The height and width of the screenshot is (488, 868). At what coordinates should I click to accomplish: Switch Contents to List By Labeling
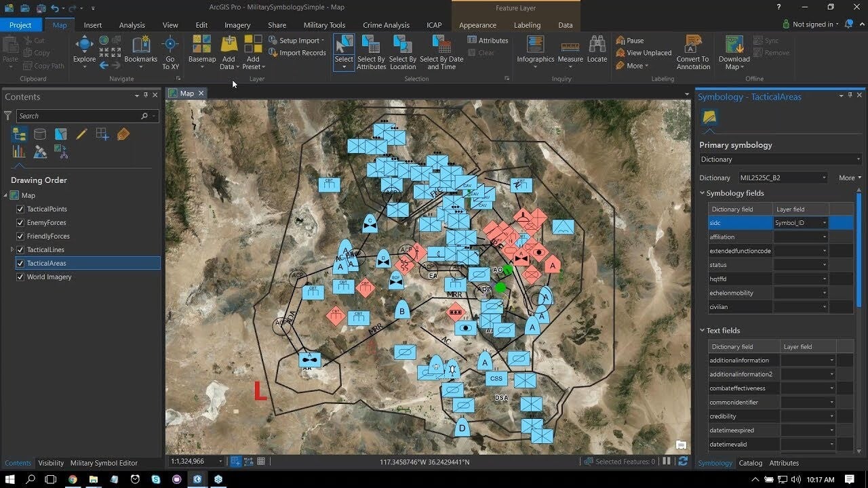tap(123, 134)
